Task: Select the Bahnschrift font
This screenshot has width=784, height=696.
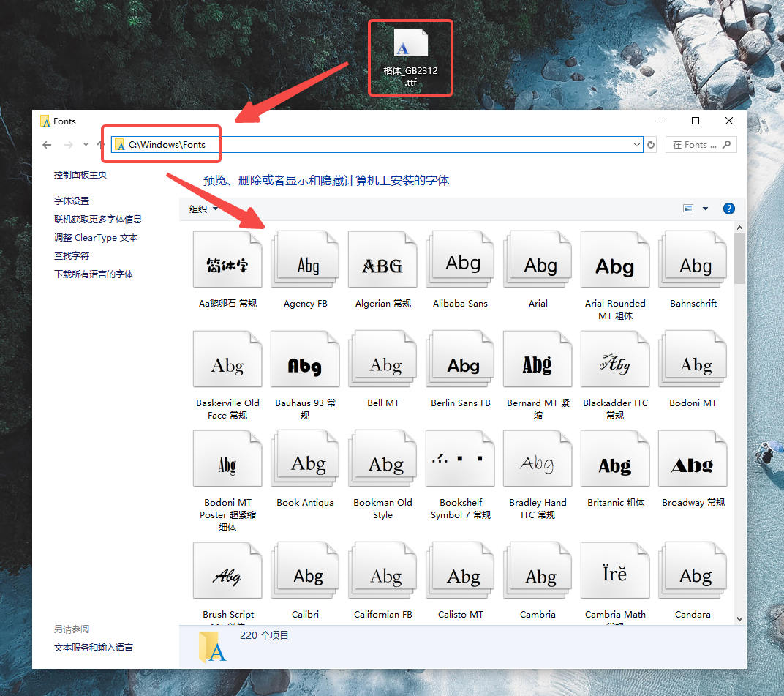Action: click(x=693, y=270)
